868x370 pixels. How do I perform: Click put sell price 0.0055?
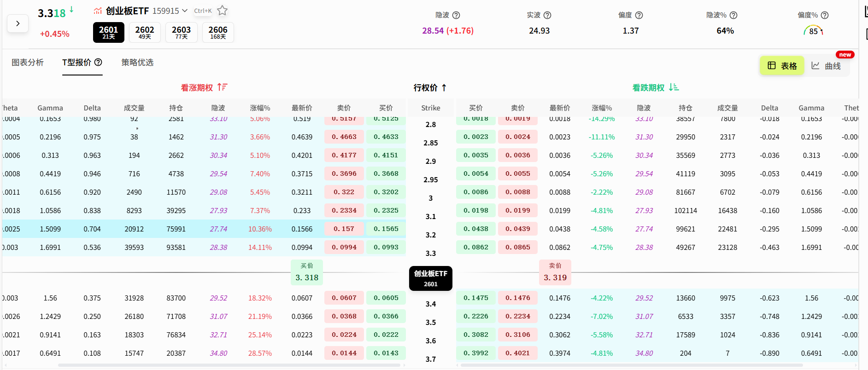pos(518,173)
